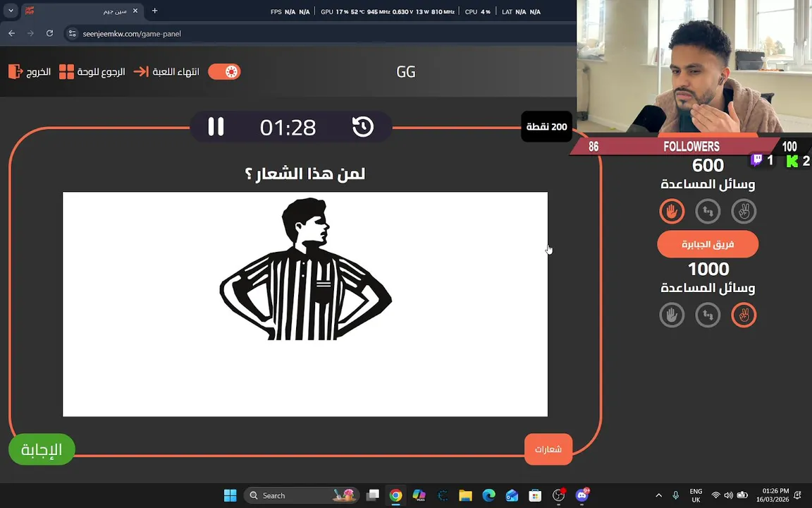
Task: Click the end game button (انتهاء اللعبة)
Action: (x=166, y=71)
